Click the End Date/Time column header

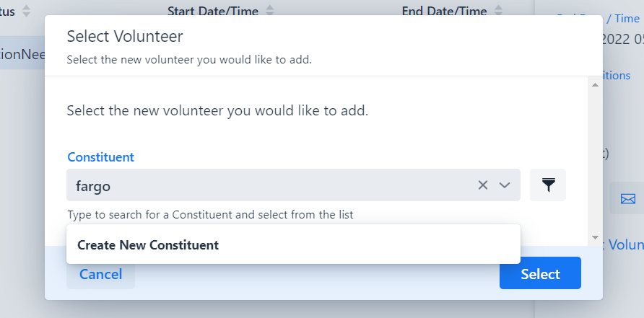[x=444, y=11]
